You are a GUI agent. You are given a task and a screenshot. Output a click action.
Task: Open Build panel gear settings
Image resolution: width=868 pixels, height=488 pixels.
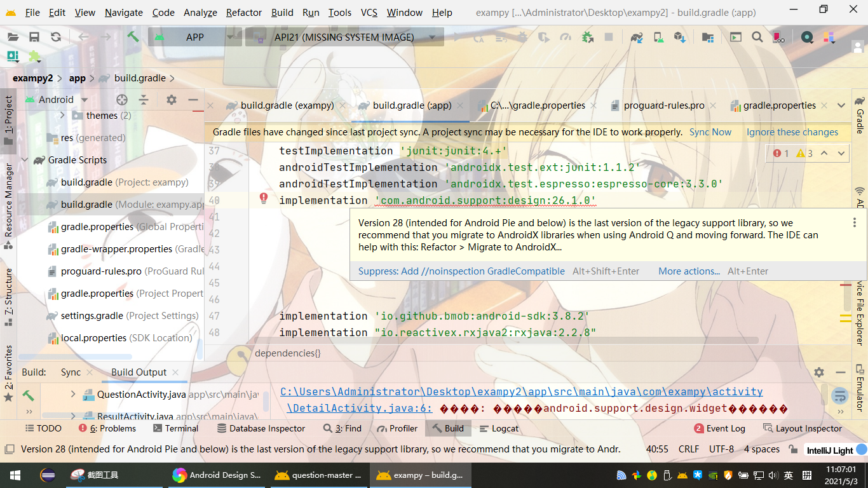pos(819,372)
